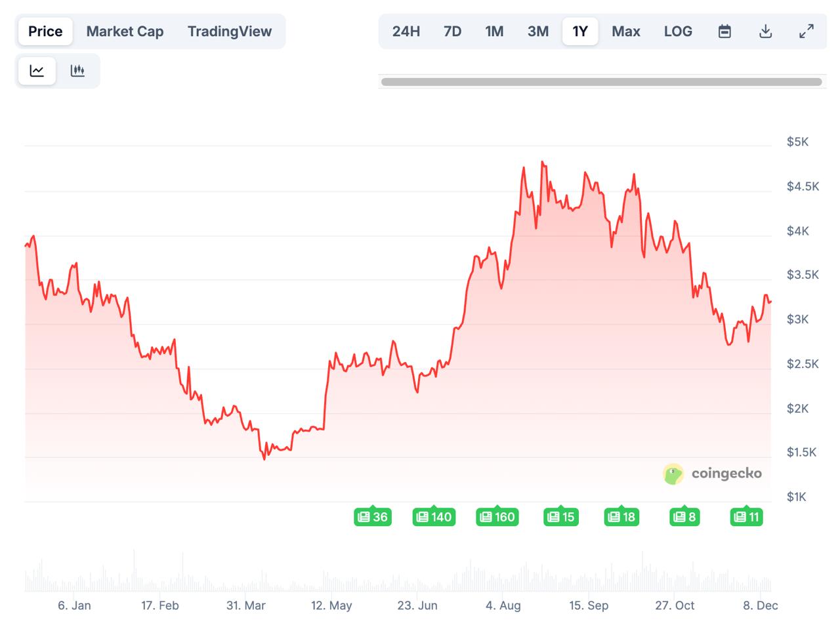840x629 pixels.
Task: Expand the chart to fullscreen
Action: point(807,31)
